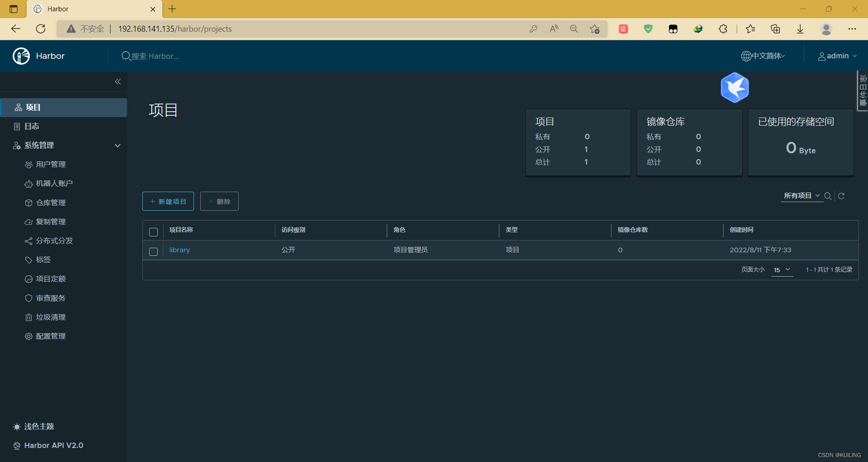Viewport: 868px width, 462px height.
Task: Click the colorful globe extension icon
Action: point(698,29)
